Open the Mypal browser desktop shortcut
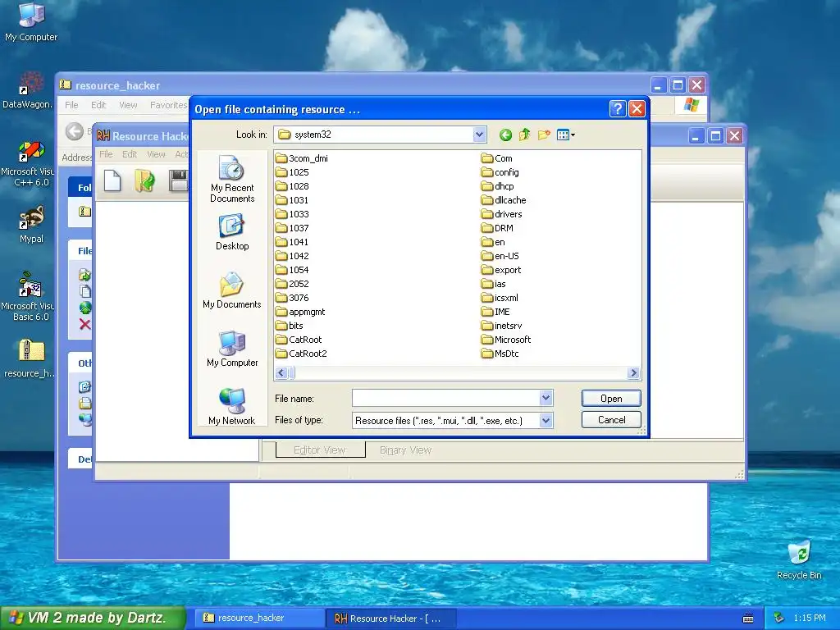Image resolution: width=840 pixels, height=630 pixels. point(31,225)
